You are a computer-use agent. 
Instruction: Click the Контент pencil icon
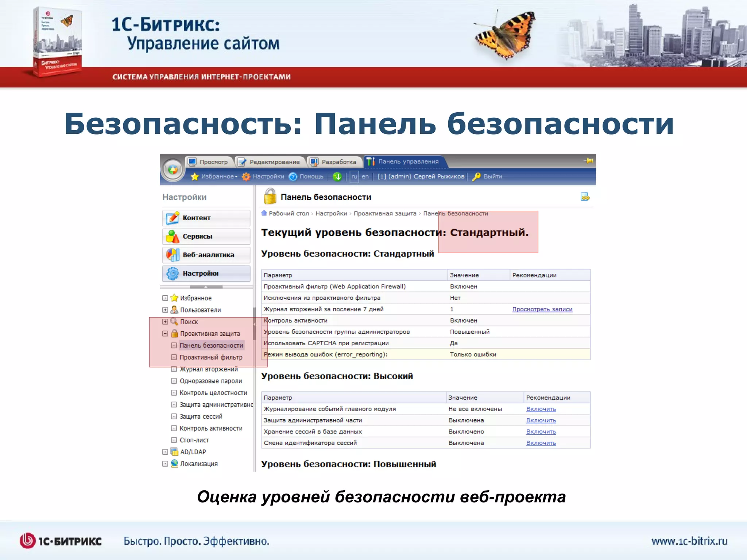pyautogui.click(x=173, y=218)
